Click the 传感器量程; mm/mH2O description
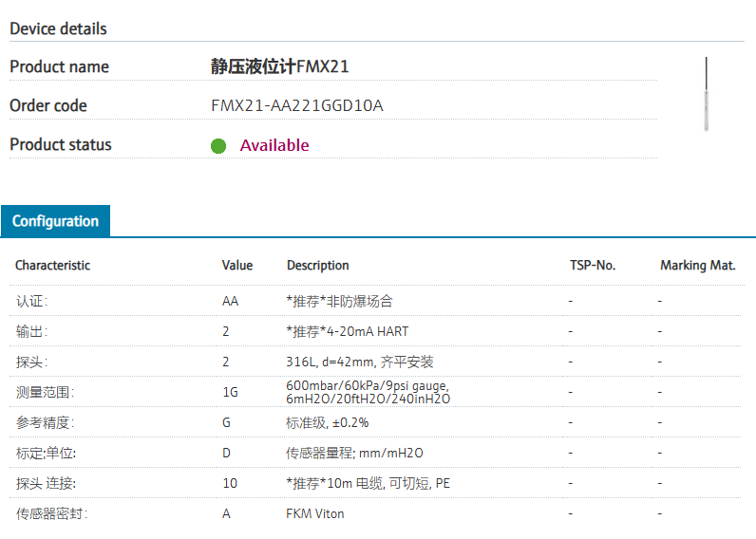The height and width of the screenshot is (539, 756). point(354,453)
